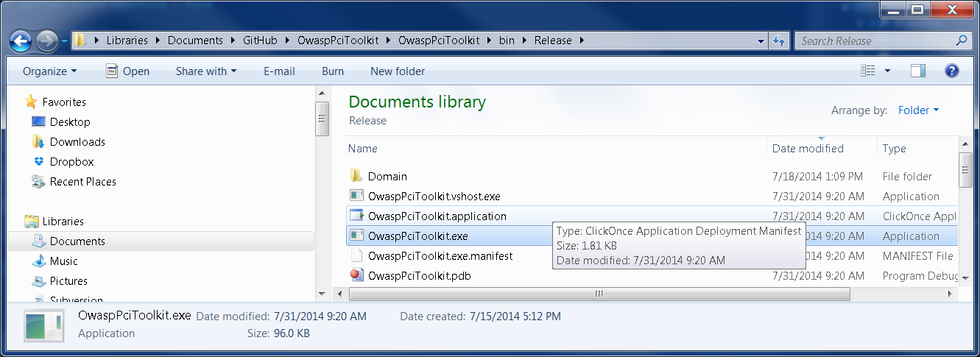Click the New folder button
Viewport: 980px width, 357px height.
[398, 71]
